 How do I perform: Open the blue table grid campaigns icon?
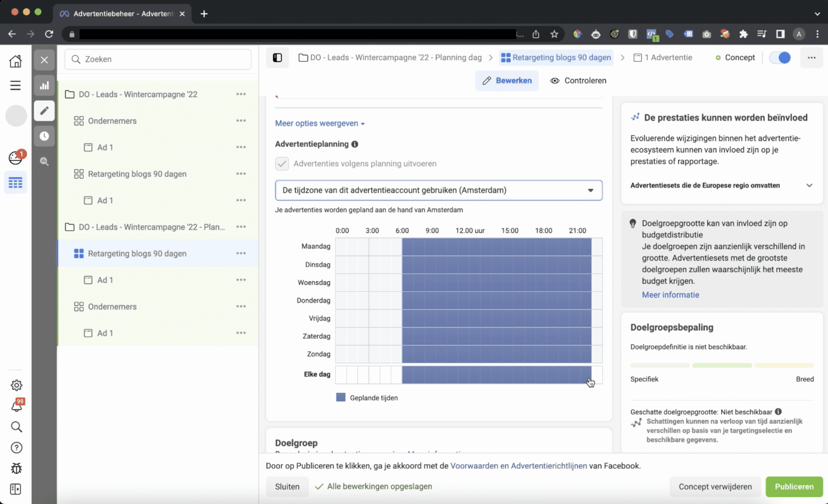point(15,182)
